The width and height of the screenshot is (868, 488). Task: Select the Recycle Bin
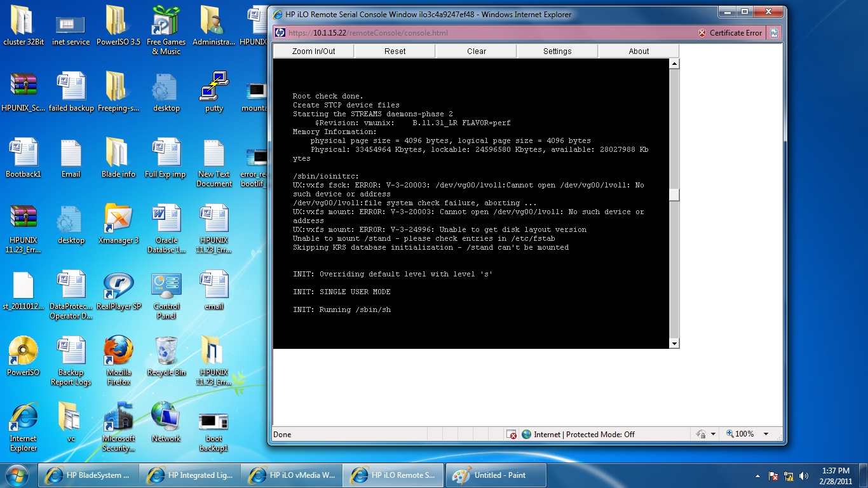tap(166, 357)
